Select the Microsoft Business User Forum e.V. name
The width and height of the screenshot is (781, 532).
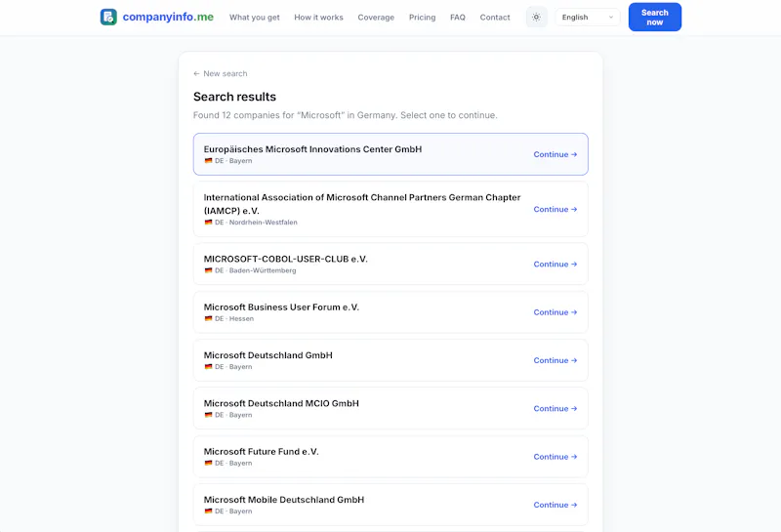click(281, 307)
